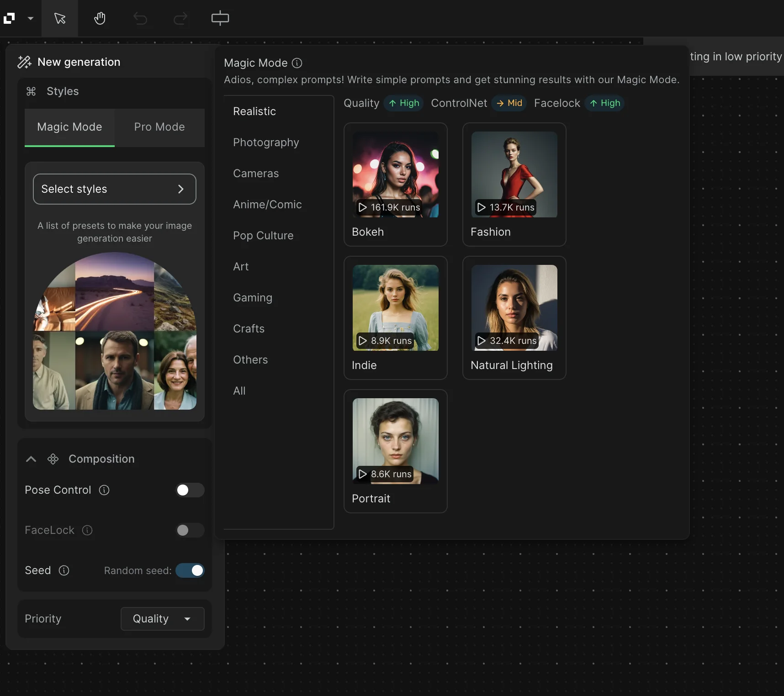Screen dimensions: 784x696
Task: Choose the Natural Lighting style thumbnail
Action: (514, 308)
